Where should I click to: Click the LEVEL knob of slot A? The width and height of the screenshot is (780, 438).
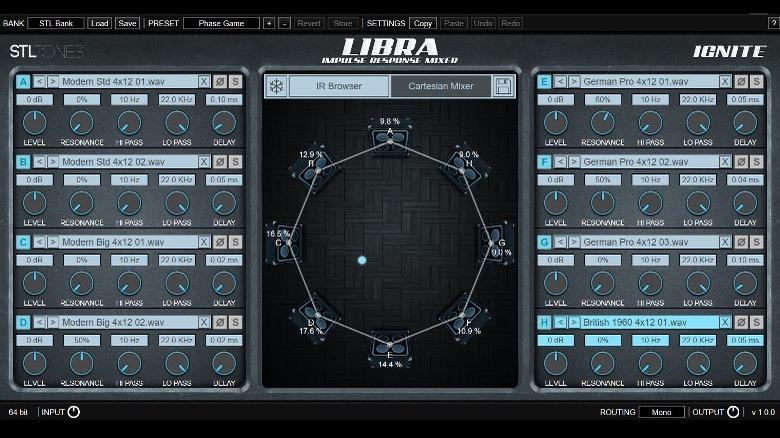pos(34,122)
